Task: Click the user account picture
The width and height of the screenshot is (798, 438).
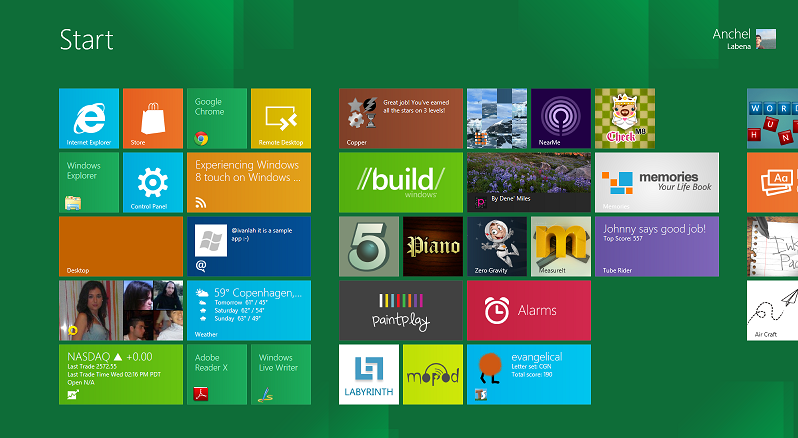Action: pos(766,39)
